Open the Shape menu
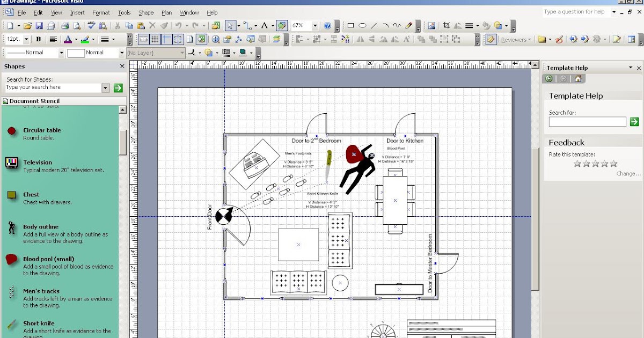Image resolution: width=644 pixels, height=338 pixels. (146, 12)
